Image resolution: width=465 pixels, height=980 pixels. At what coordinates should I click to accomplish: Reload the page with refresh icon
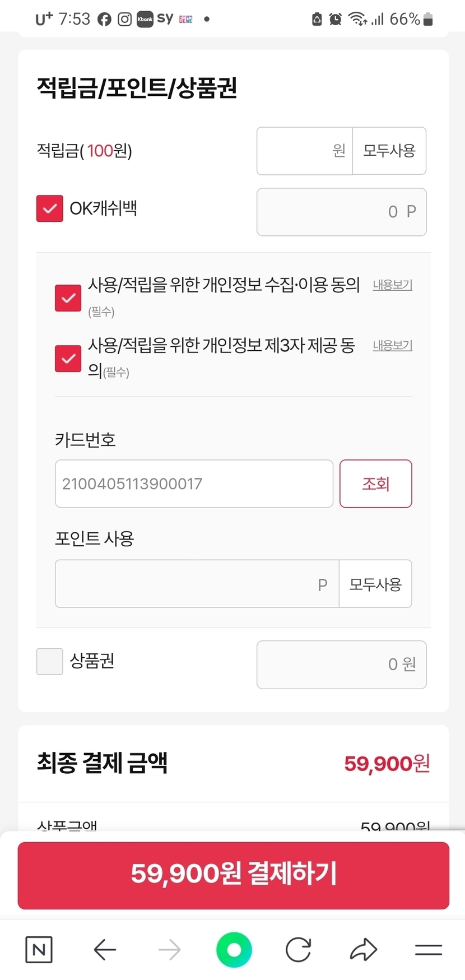tap(298, 949)
